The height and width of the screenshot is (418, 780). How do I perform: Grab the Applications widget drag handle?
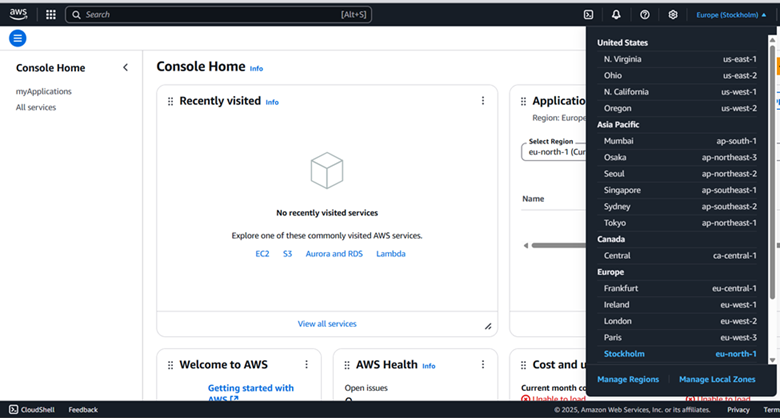(523, 101)
